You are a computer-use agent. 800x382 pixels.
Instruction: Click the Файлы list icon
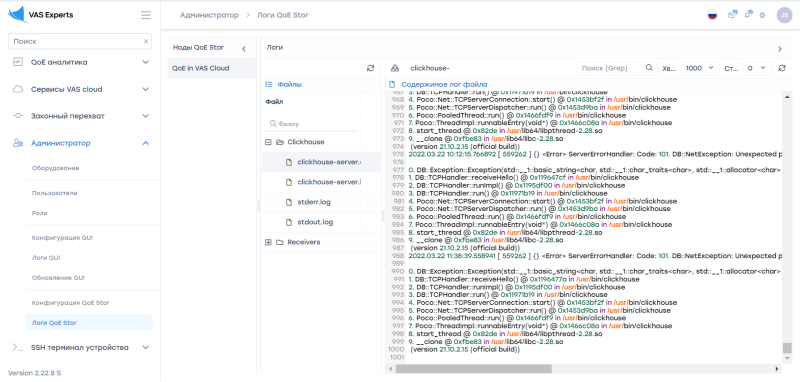(268, 85)
